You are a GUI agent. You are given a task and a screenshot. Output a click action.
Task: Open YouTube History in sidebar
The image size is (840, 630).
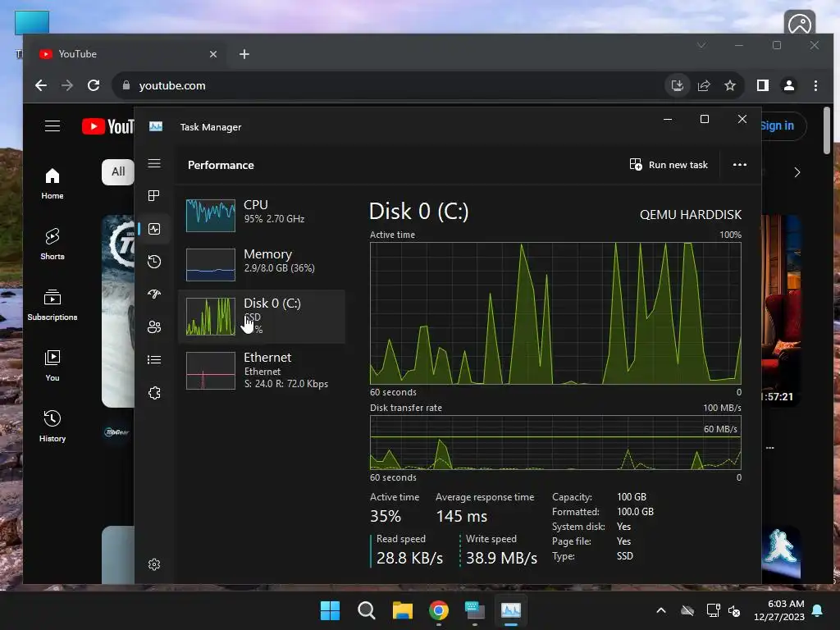click(x=52, y=426)
